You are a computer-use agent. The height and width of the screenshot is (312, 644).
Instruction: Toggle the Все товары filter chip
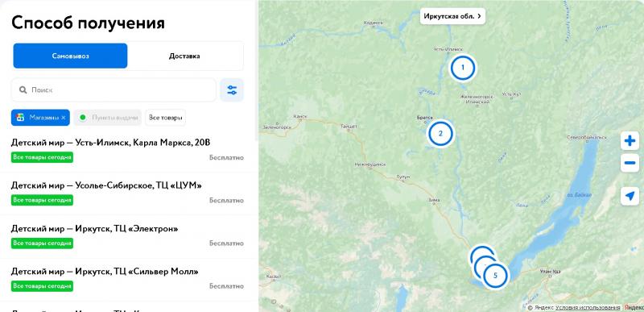[x=165, y=118]
